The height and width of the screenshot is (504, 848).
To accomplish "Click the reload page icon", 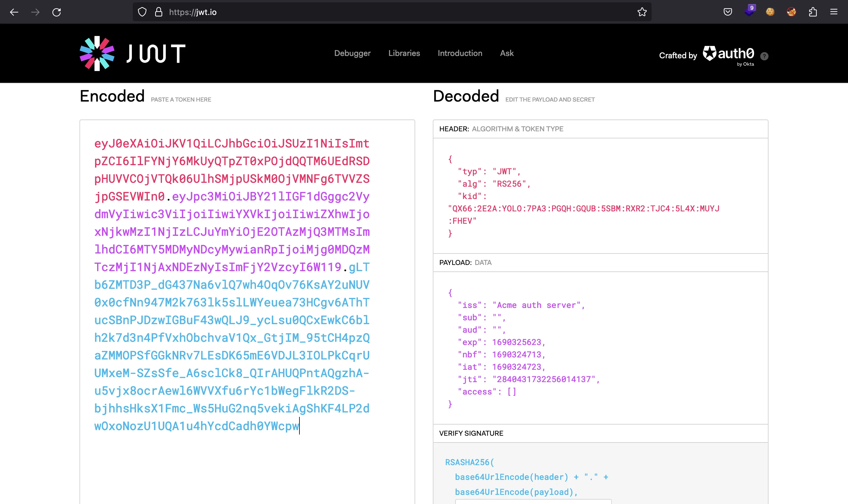I will (x=57, y=12).
